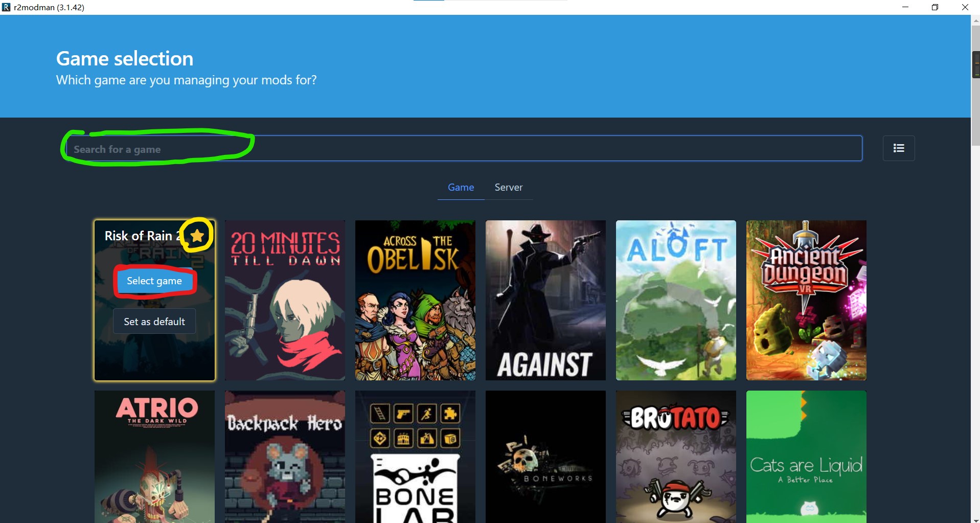Viewport: 980px width, 523px height.
Task: Click the r2modman app icon in title bar
Action: (x=7, y=7)
